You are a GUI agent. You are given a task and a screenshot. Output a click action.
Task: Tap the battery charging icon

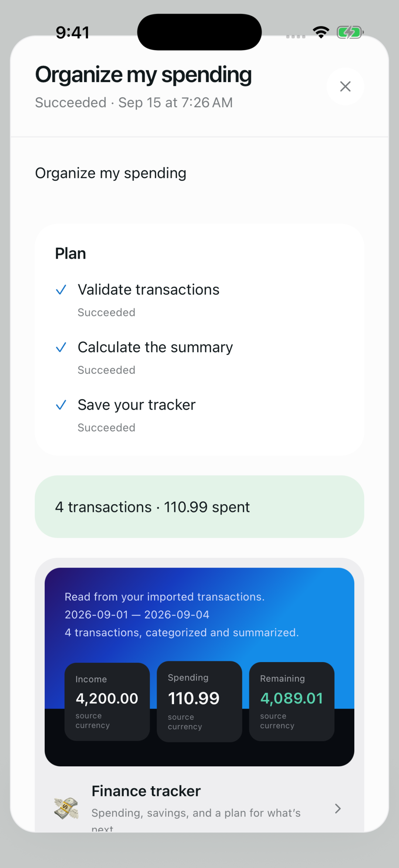coord(350,33)
